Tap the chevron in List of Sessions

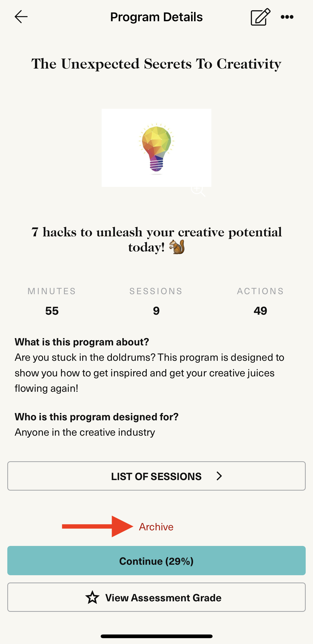tap(219, 476)
